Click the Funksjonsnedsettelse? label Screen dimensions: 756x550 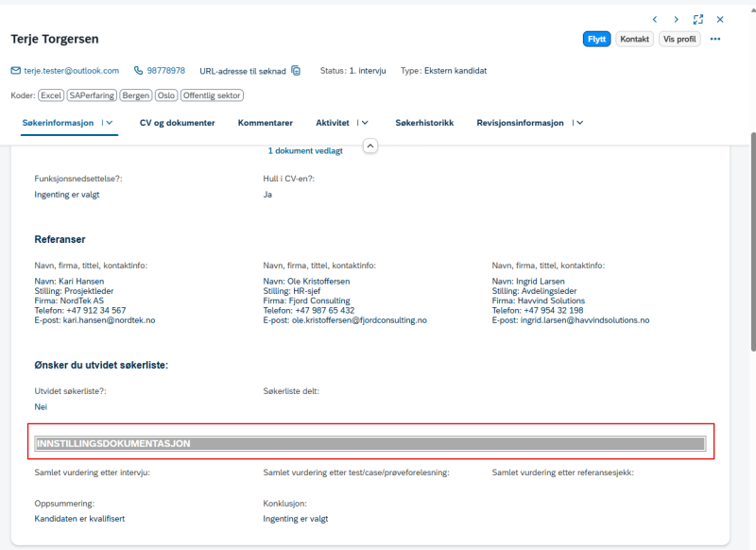pos(78,179)
